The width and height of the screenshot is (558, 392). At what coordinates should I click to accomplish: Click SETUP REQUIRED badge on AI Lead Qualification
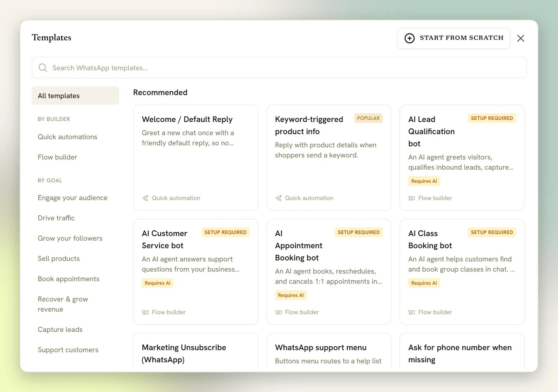pos(492,118)
